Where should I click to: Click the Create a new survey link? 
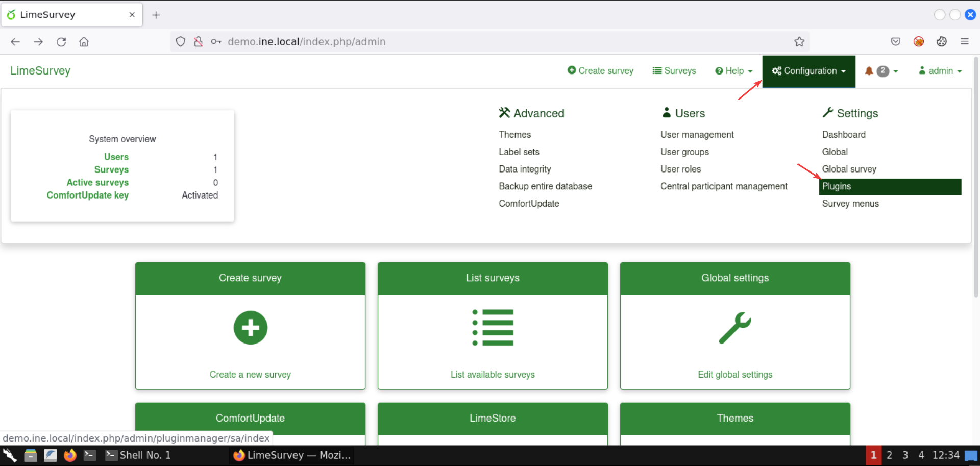(x=250, y=374)
